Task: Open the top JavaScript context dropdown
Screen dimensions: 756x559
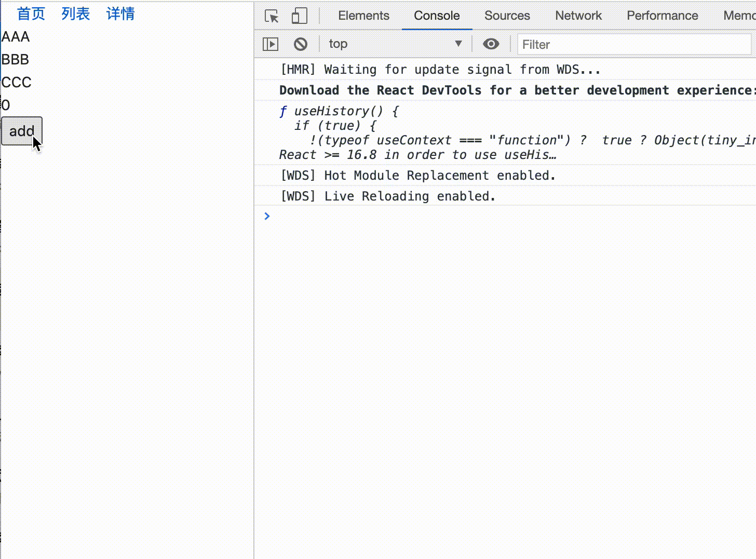Action: (x=395, y=44)
